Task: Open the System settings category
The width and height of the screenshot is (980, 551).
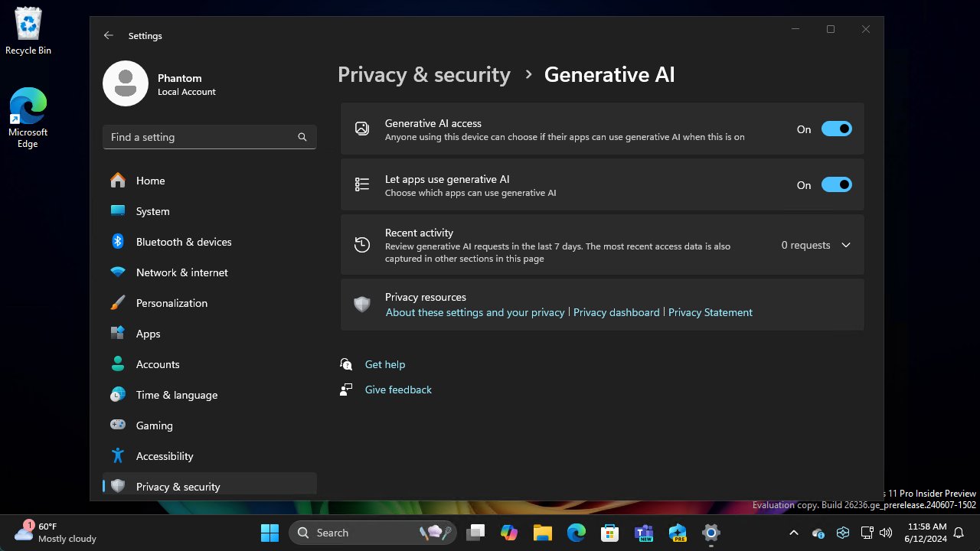Action: 152,211
